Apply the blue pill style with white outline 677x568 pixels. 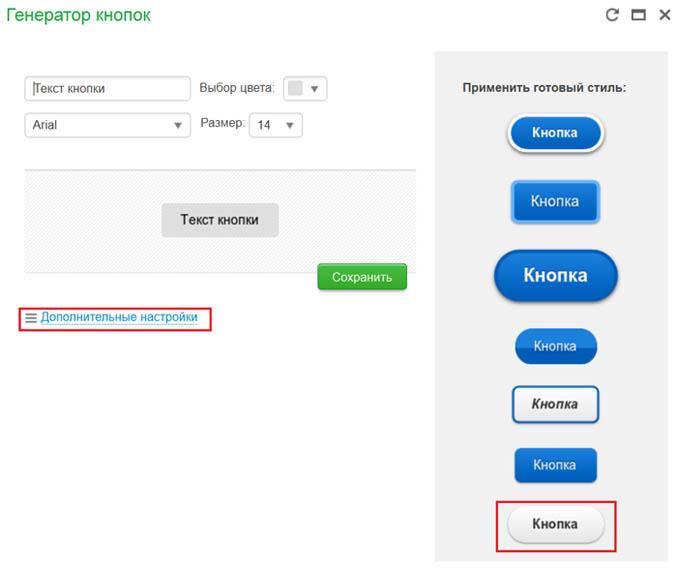click(555, 133)
